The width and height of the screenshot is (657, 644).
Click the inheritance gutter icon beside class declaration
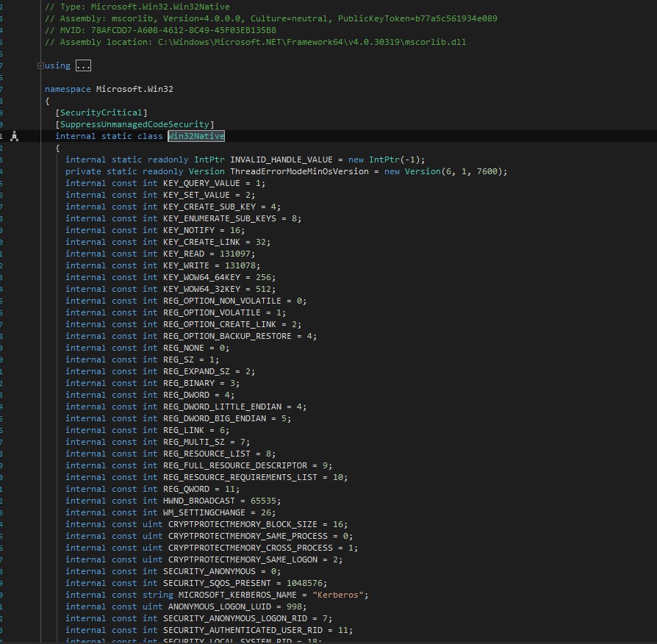click(13, 136)
